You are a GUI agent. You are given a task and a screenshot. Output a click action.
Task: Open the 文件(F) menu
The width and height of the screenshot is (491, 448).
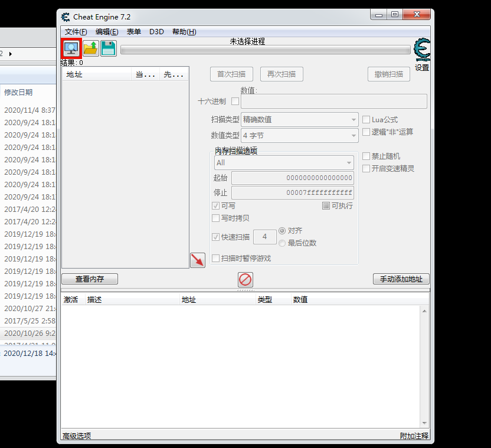click(76, 32)
